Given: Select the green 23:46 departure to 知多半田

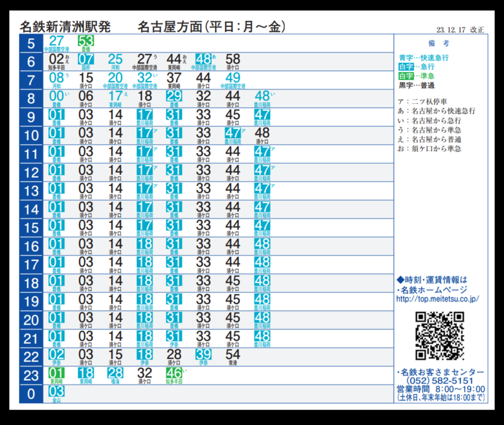Looking at the screenshot, I should point(175,376).
